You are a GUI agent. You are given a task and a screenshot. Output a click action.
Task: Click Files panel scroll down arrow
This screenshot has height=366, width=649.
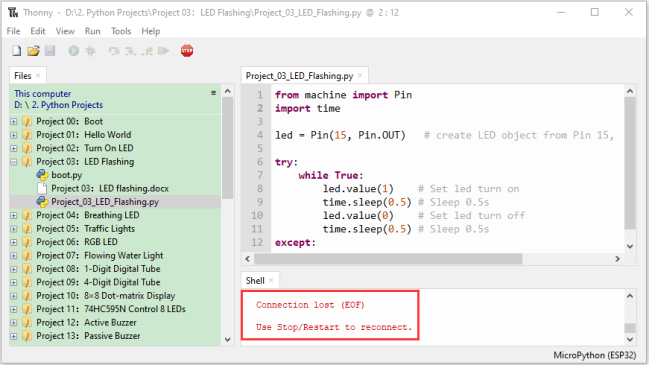(x=227, y=340)
